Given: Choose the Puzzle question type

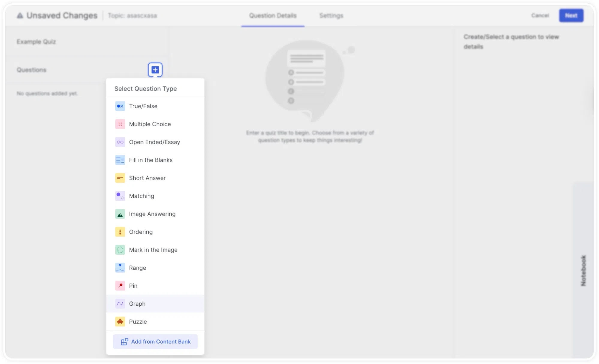Looking at the screenshot, I should 155,321.
